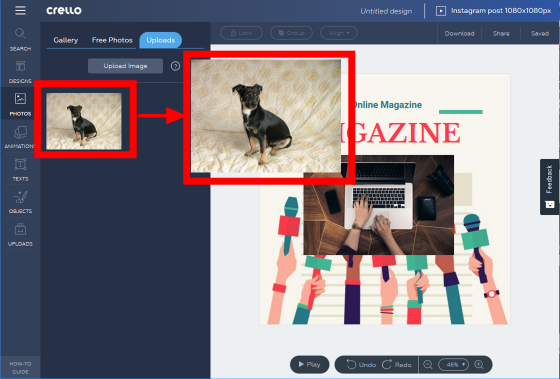Select the uploaded dog photo thumbnail
The image size is (560, 379).
[x=84, y=121]
